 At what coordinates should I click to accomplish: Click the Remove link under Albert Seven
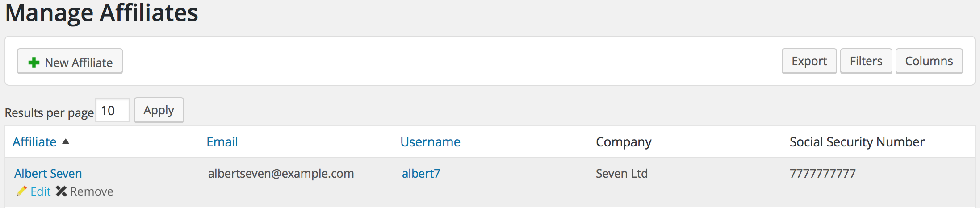coord(92,191)
